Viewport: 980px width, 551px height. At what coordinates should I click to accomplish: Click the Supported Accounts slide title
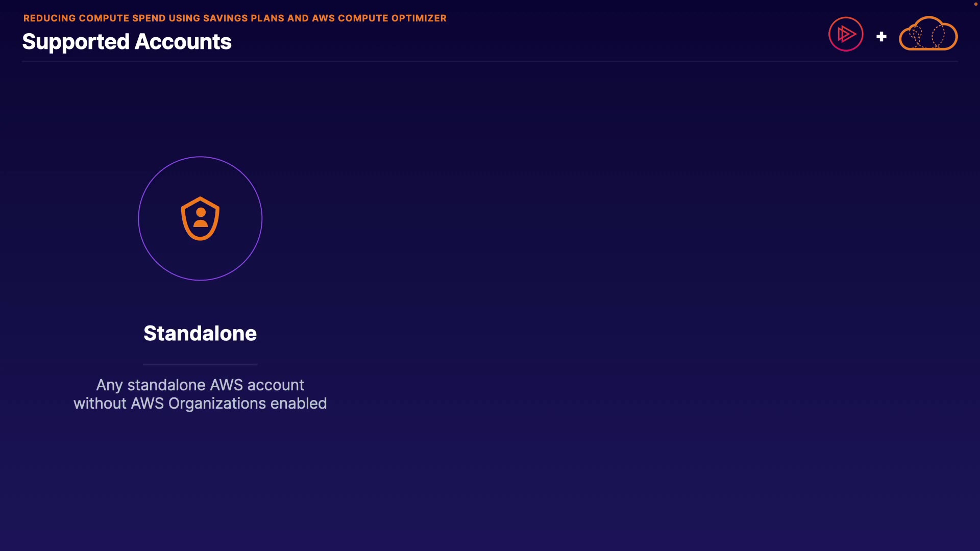127,42
